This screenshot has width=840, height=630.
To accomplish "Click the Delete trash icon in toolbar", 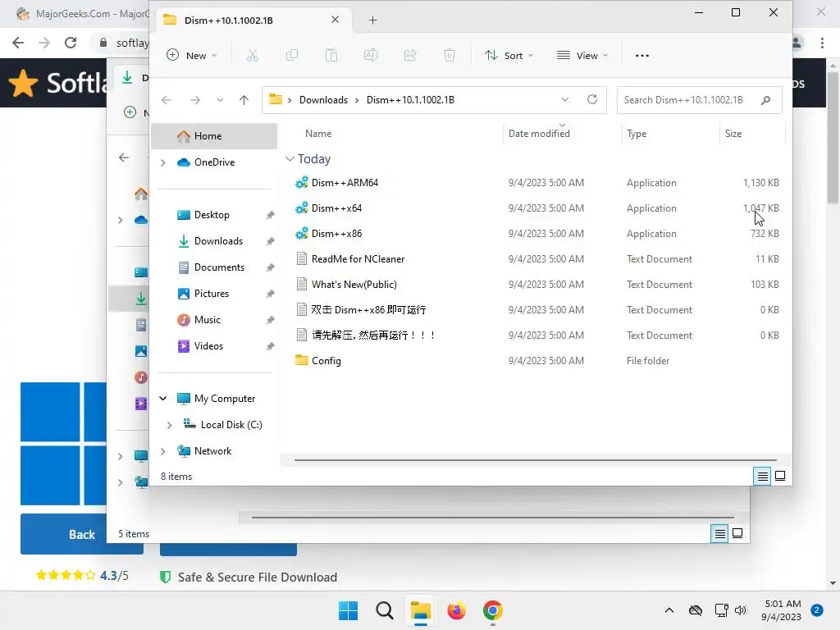I will (x=450, y=55).
